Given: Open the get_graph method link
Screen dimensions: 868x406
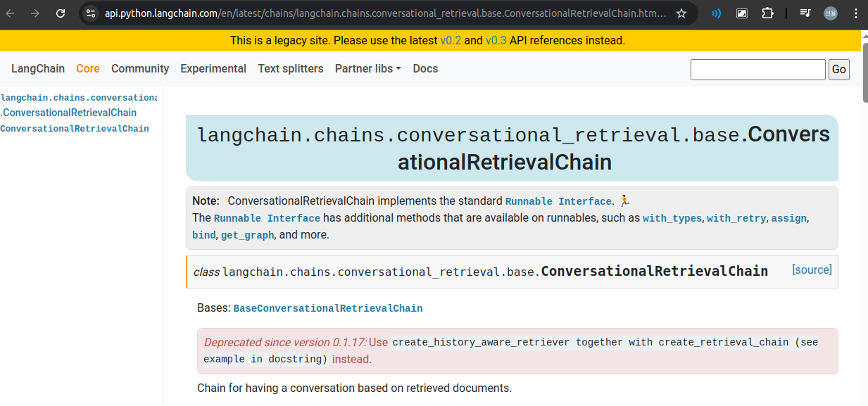Looking at the screenshot, I should (247, 235).
